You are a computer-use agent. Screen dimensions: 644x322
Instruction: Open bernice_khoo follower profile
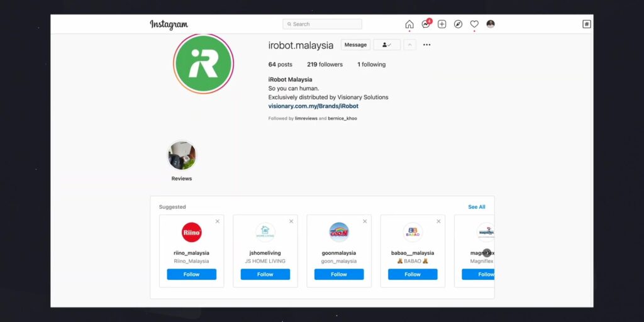343,118
